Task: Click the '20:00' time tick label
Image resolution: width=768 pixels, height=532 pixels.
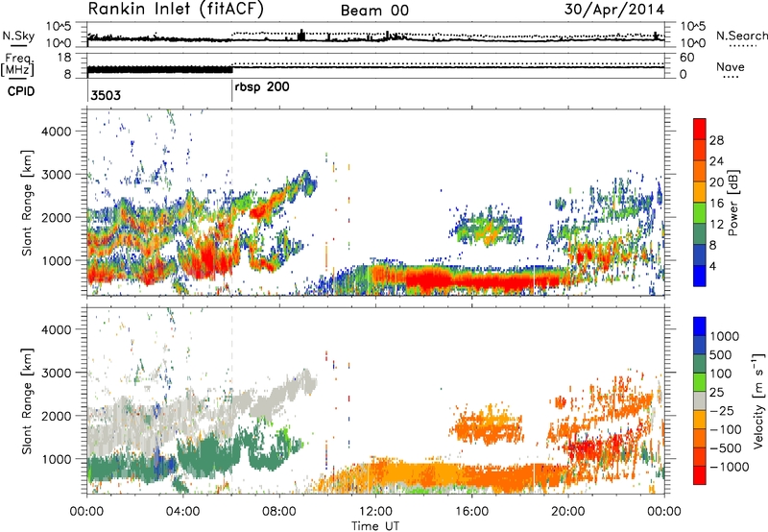Action: click(x=567, y=512)
